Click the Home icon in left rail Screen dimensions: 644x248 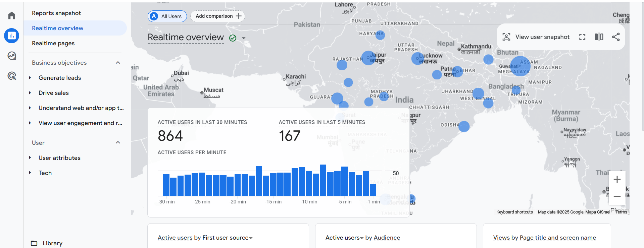point(12,15)
